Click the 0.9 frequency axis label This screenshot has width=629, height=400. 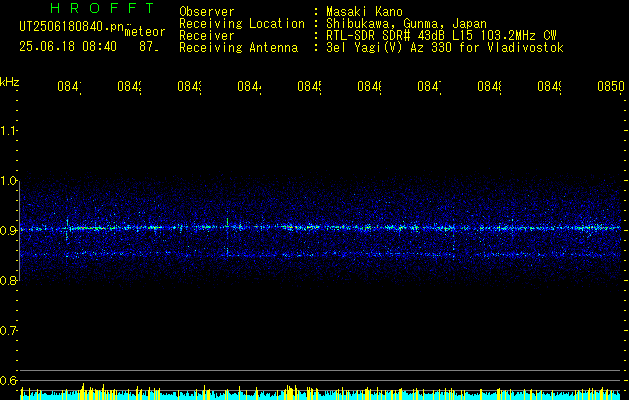pos(9,230)
